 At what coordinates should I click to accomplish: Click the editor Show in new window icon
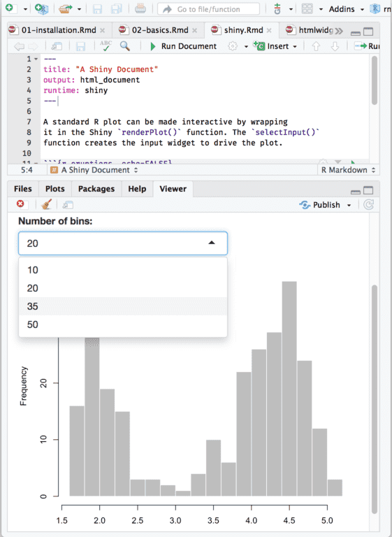(57, 46)
